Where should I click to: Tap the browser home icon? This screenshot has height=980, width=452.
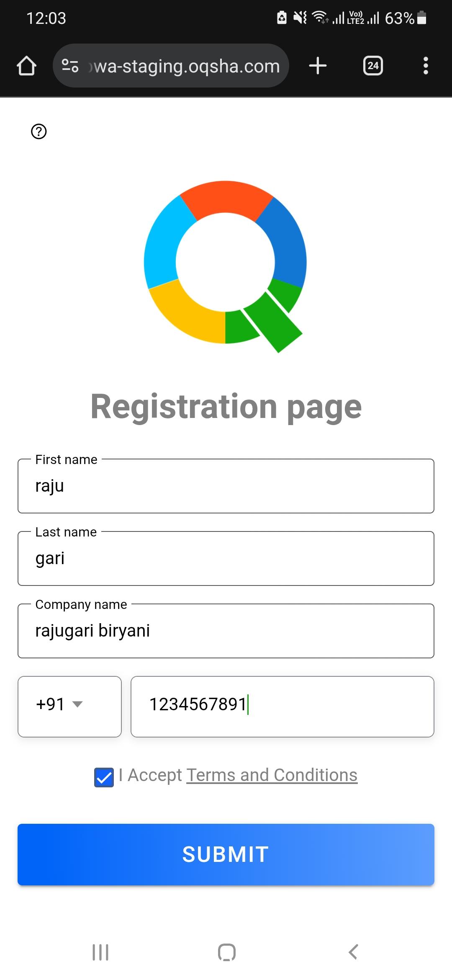26,66
